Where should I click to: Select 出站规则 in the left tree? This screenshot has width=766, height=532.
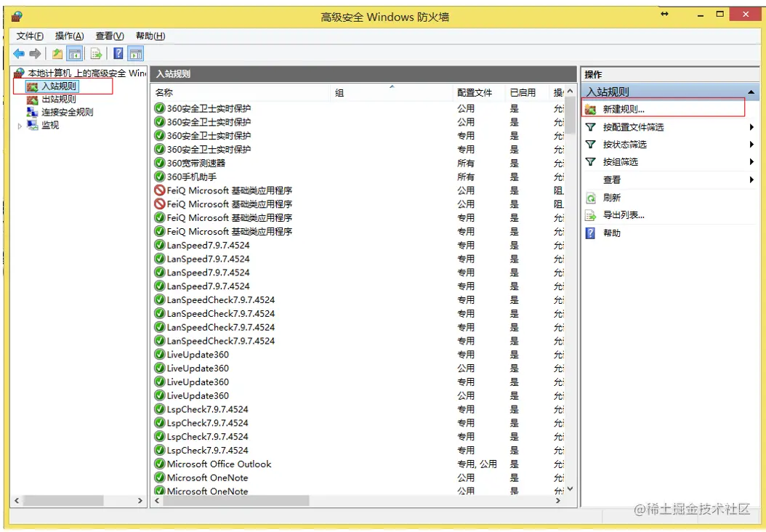[59, 99]
